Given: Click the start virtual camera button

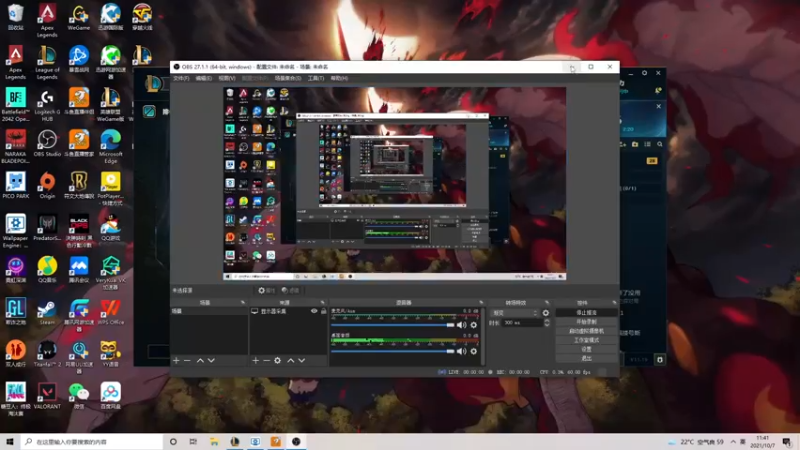Looking at the screenshot, I should click(x=586, y=331).
